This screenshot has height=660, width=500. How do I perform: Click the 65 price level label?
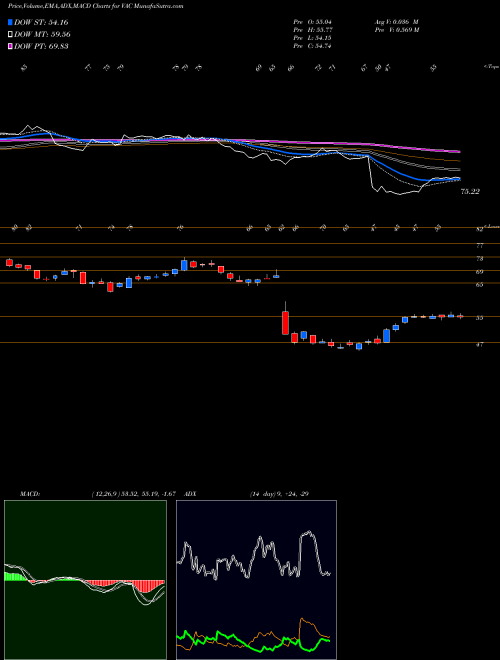pyautogui.click(x=479, y=285)
